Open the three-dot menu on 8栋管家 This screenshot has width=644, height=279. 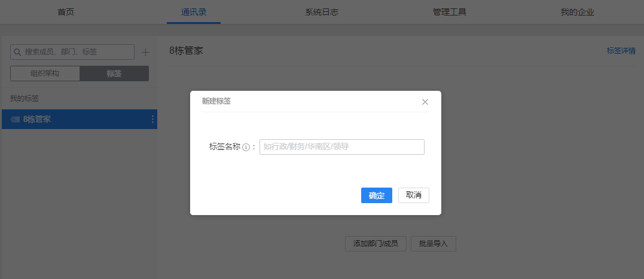pos(152,119)
